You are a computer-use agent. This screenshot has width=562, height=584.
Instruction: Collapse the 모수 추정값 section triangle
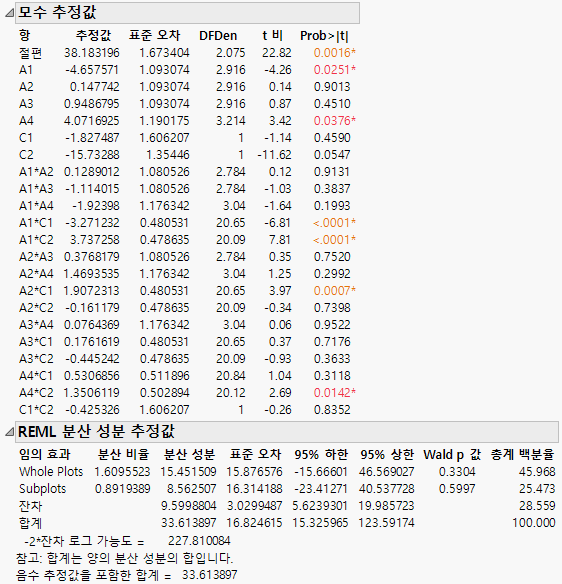click(x=9, y=13)
